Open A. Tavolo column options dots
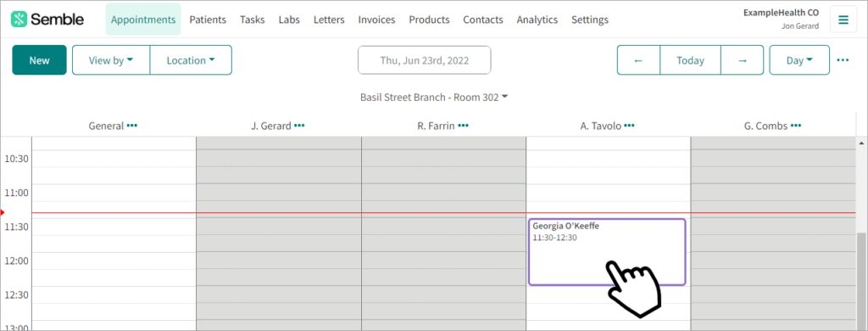The height and width of the screenshot is (331, 868). (629, 126)
